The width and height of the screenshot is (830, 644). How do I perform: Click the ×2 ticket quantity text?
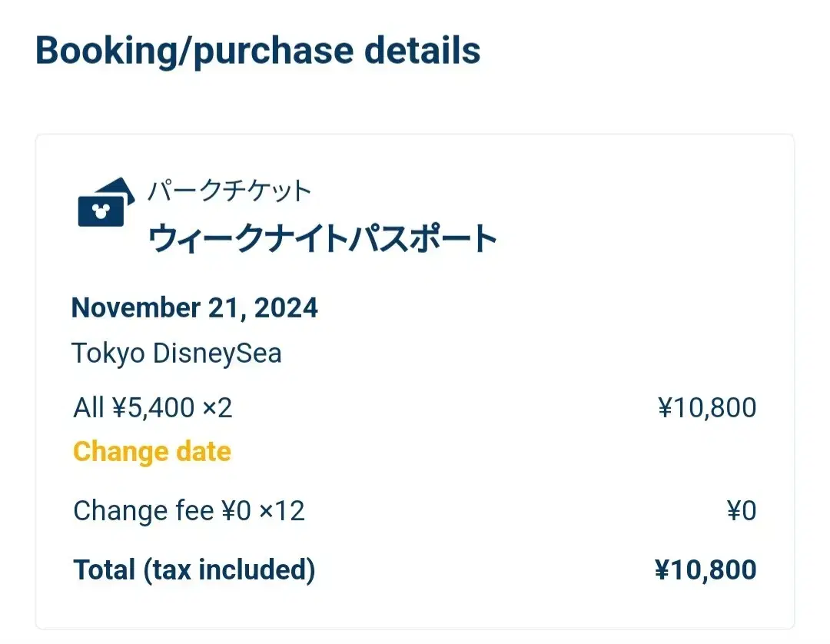(x=217, y=408)
